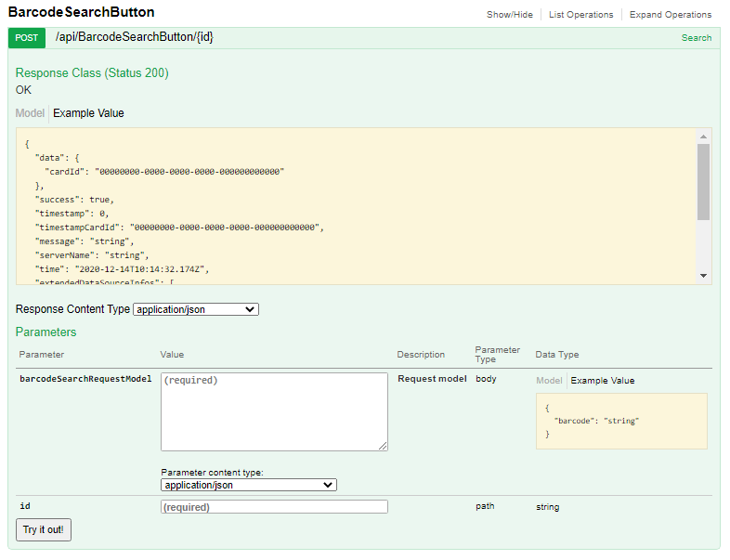The height and width of the screenshot is (560, 730).
Task: Click the barcodeSearchRequestModel parameter name
Action: click(x=85, y=379)
